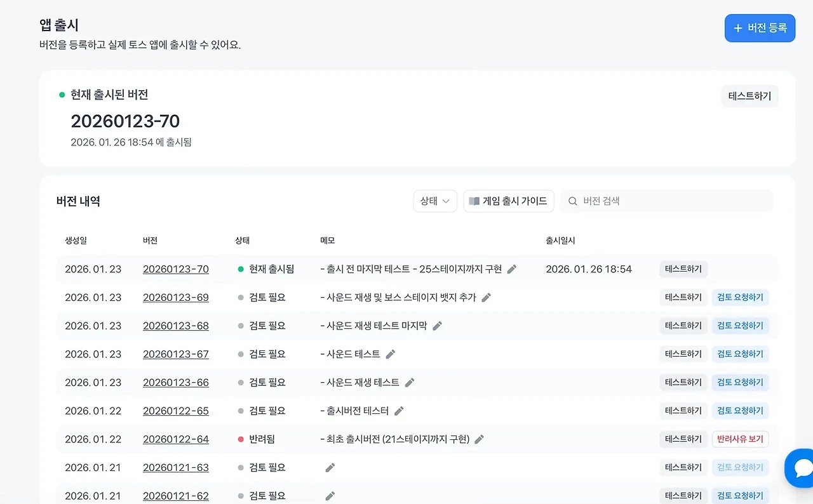Open version link 20260123-66
This screenshot has height=504, width=813.
click(x=176, y=383)
